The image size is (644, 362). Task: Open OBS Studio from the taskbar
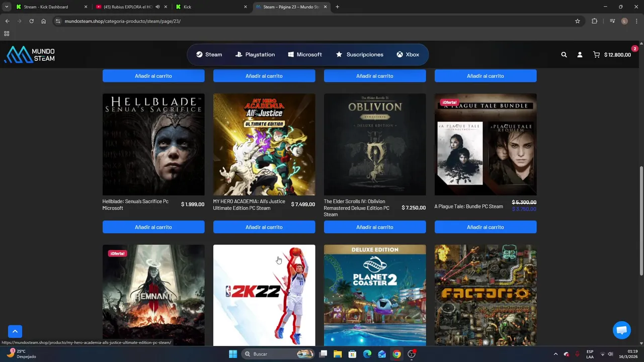[412, 354]
